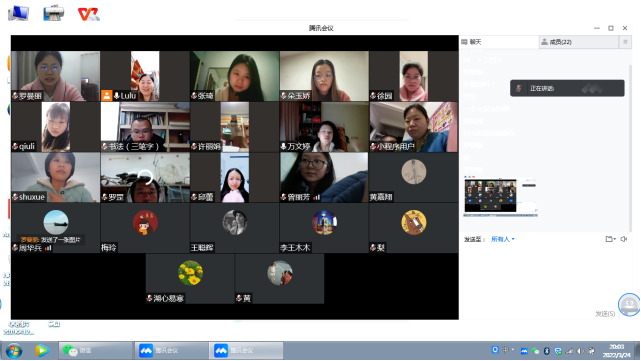This screenshot has width=641, height=361.
Task: Click the chat panel vertical scrollbar
Action: point(631,147)
